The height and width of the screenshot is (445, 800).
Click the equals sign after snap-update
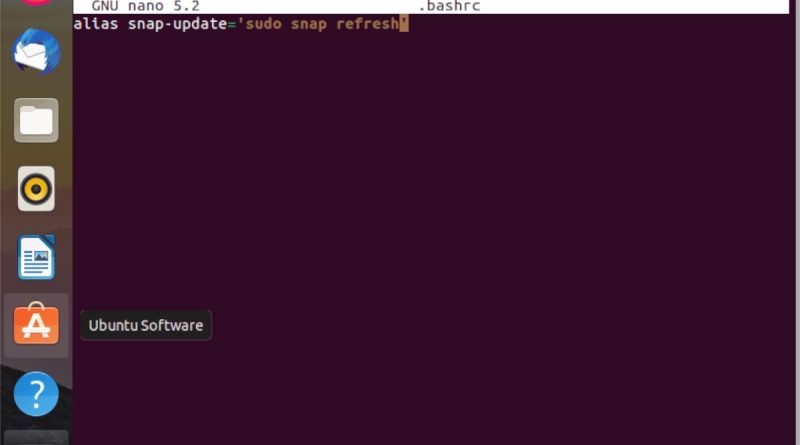click(232, 24)
